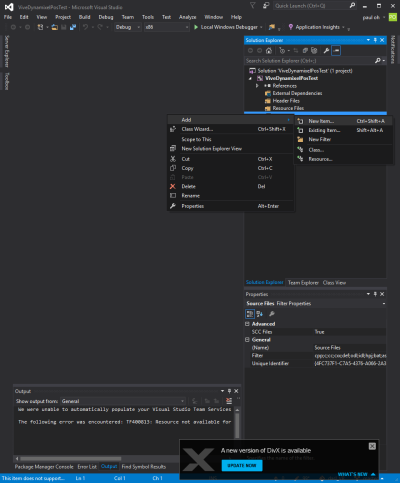Expand the References tree node
This screenshot has height=483, width=400.
tap(257, 86)
